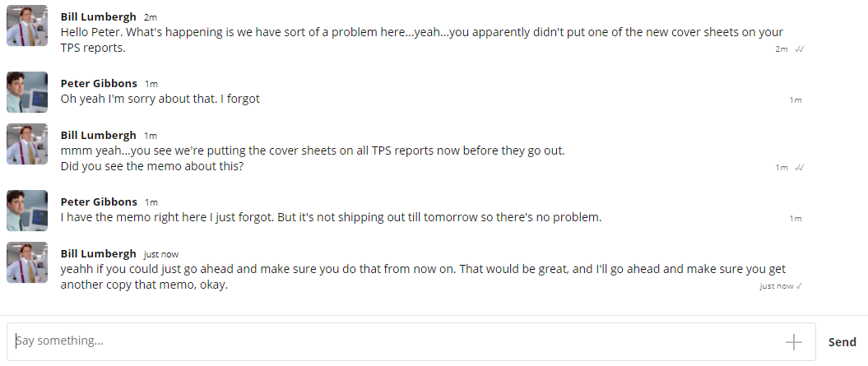Open Peter Gibbons avatar beside memo message
Screen dimensions: 868x366
27,211
